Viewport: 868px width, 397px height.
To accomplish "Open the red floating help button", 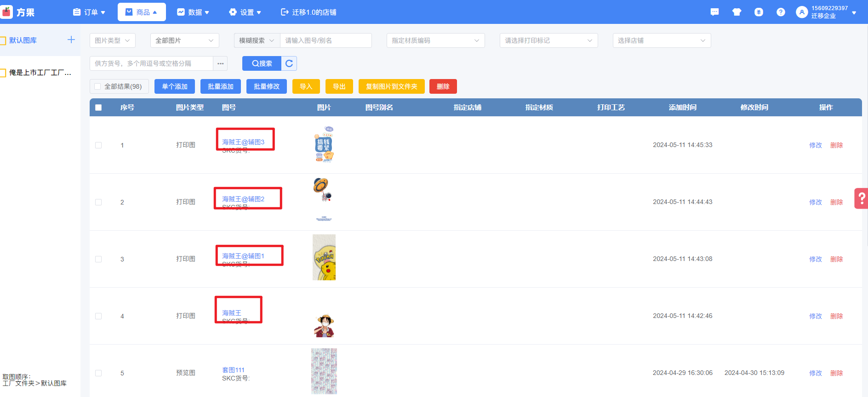I will tap(861, 198).
